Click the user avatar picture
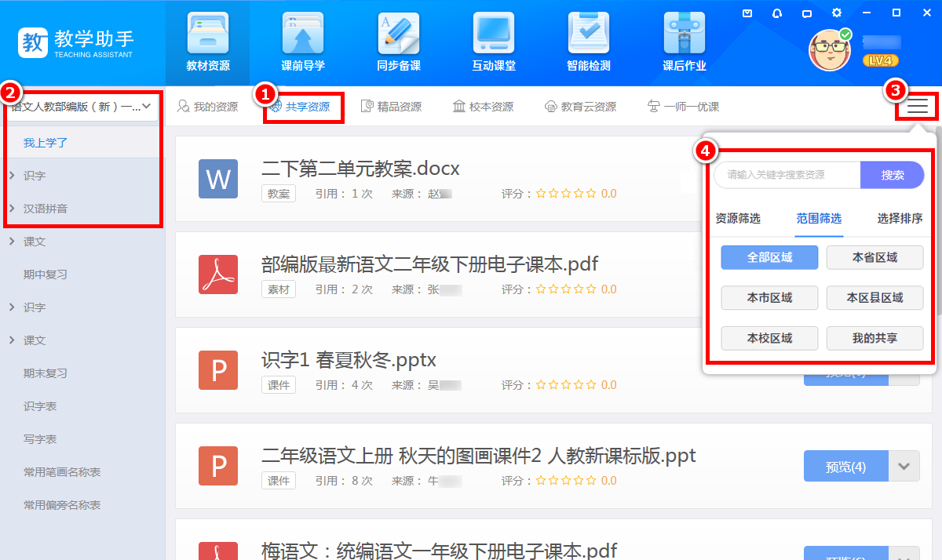The image size is (942, 560). 830,50
